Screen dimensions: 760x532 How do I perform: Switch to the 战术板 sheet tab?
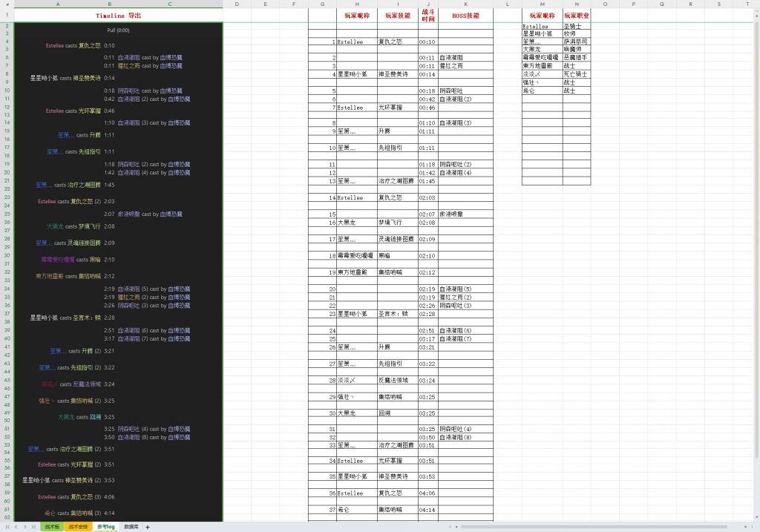52,527
